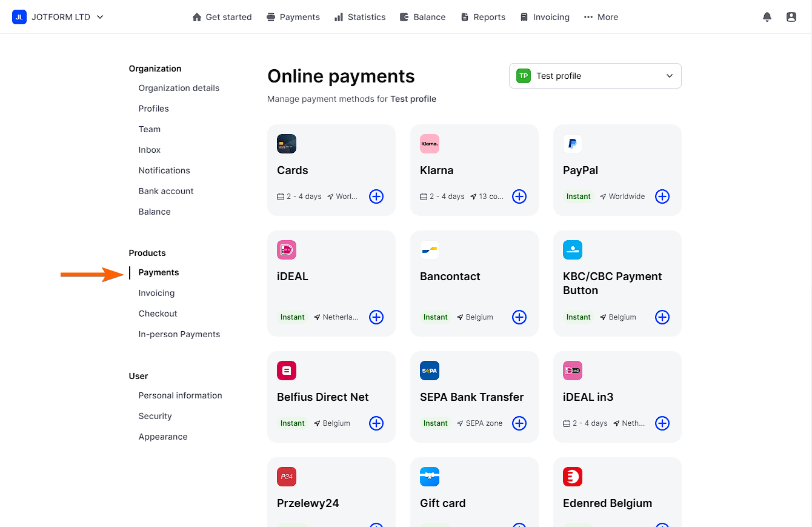812x527 pixels.
Task: Click the pink Klarna logo
Action: point(430,144)
